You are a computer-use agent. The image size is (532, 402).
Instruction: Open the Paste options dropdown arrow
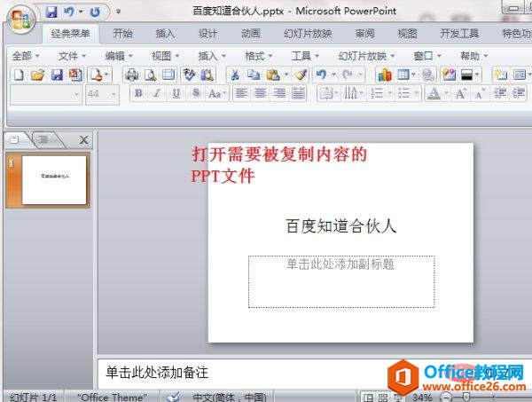[286, 75]
